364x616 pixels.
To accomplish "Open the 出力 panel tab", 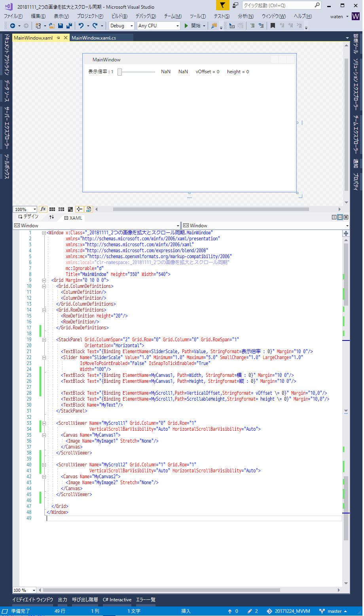I will pos(63,600).
